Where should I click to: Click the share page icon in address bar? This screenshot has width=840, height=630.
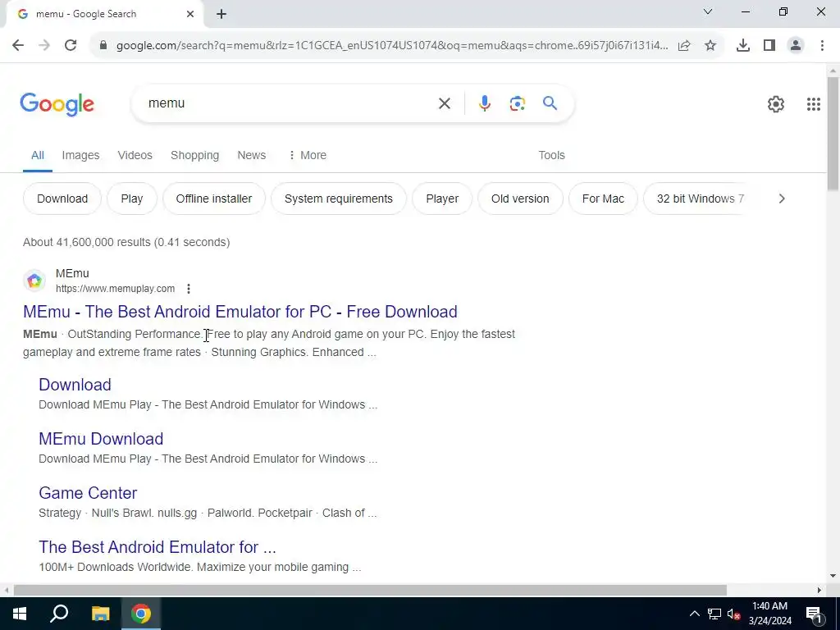click(x=684, y=46)
